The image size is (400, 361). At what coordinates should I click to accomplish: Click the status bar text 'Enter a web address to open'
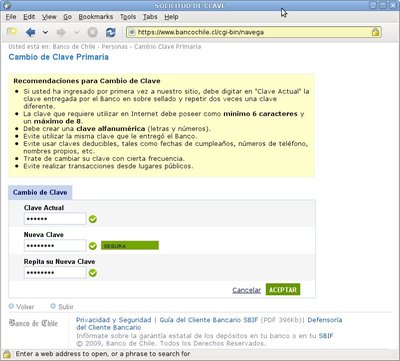[x=62, y=354]
